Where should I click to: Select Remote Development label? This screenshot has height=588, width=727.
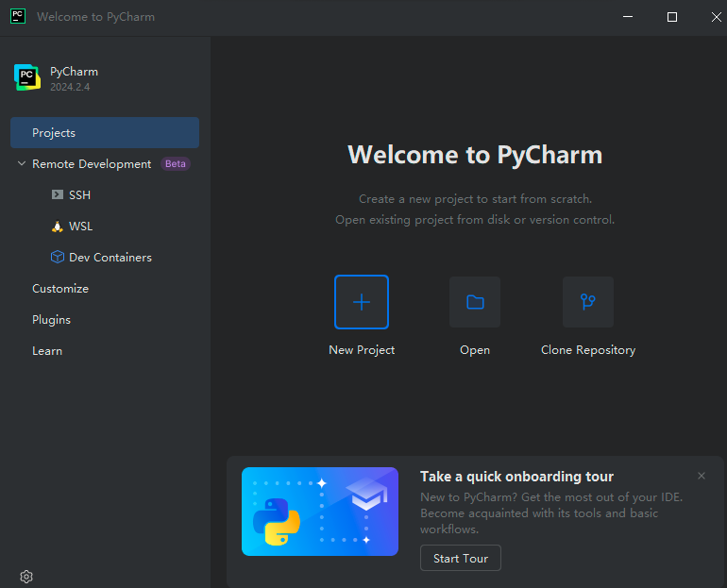[92, 164]
